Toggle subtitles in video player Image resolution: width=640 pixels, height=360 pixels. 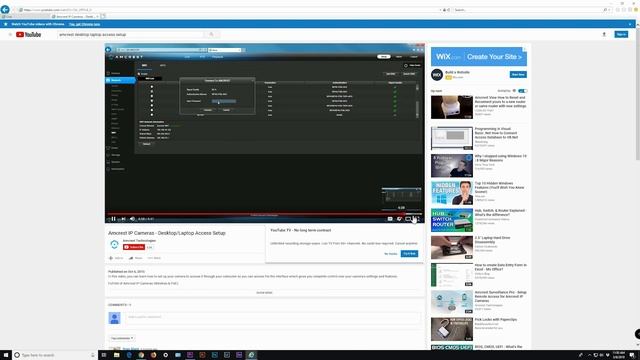pos(390,219)
